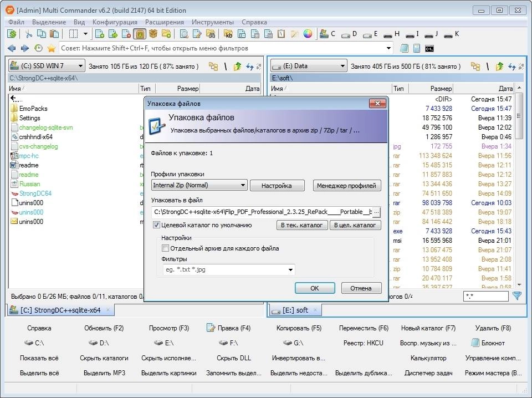Click the Paste clipboard icon
This screenshot has width=532, height=398.
pos(54,34)
